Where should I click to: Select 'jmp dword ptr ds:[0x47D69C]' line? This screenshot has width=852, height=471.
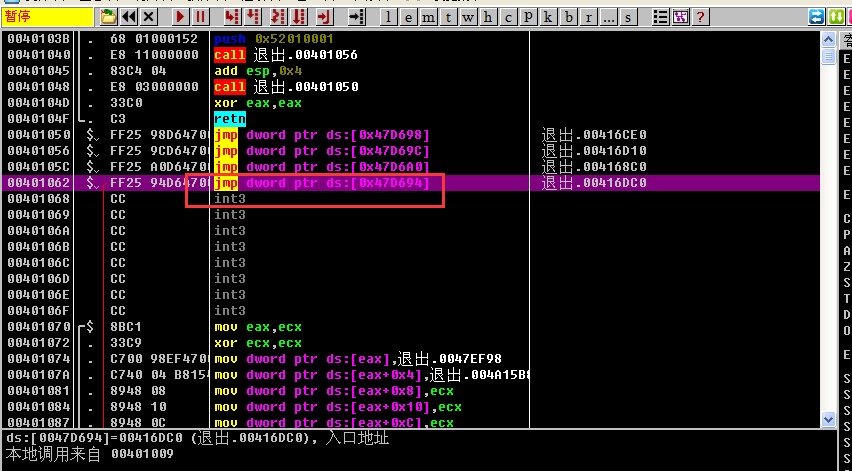(x=322, y=150)
